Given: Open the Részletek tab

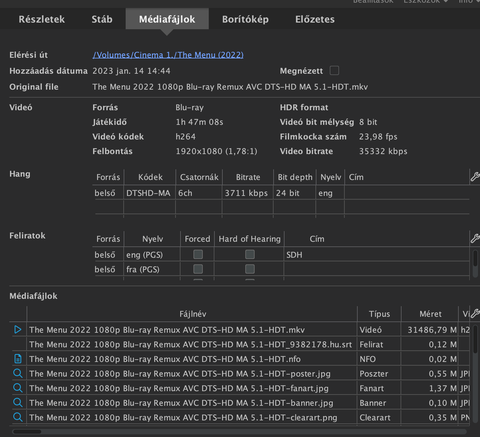Looking at the screenshot, I should (x=42, y=19).
